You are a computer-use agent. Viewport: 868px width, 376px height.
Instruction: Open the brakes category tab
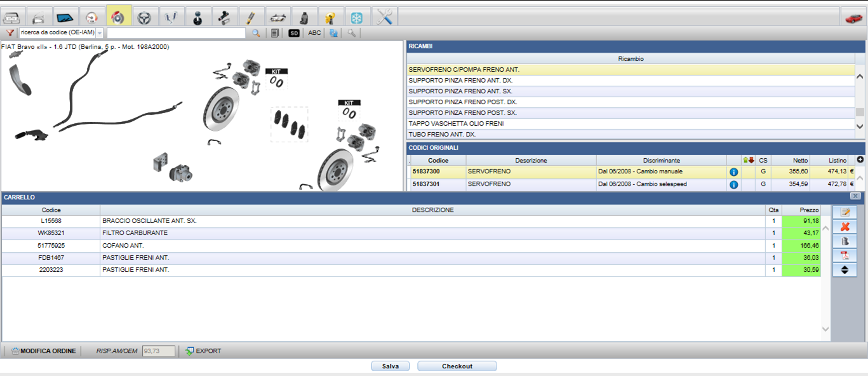point(119,17)
